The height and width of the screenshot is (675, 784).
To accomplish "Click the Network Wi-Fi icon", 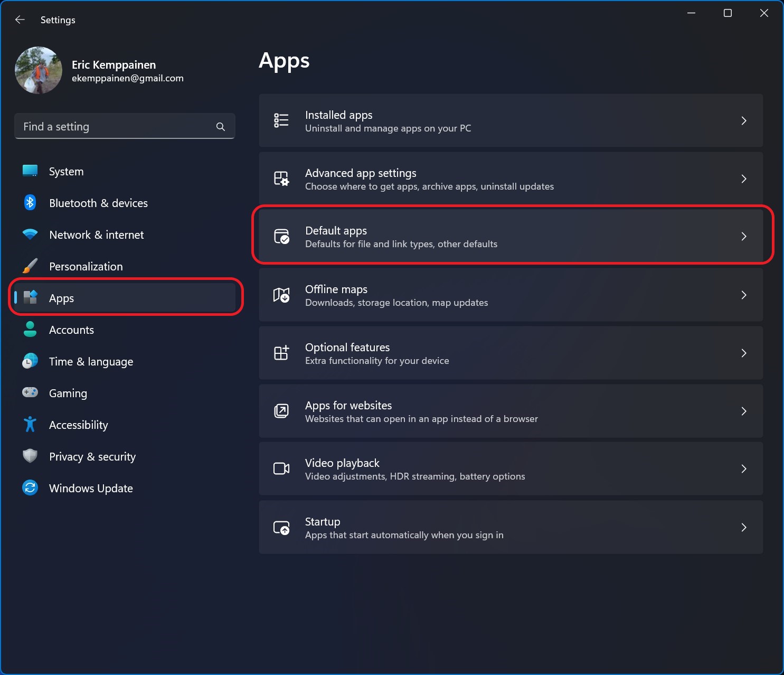I will (30, 234).
